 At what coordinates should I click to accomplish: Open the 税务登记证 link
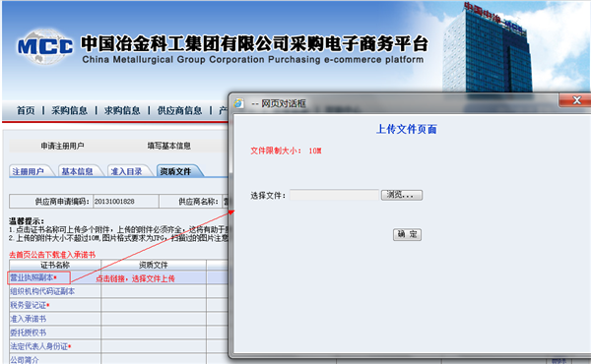pos(29,305)
